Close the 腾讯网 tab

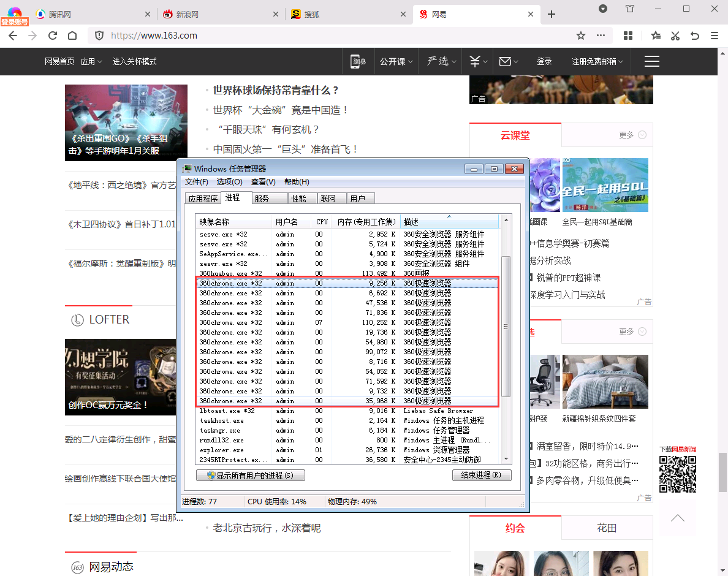coord(147,14)
